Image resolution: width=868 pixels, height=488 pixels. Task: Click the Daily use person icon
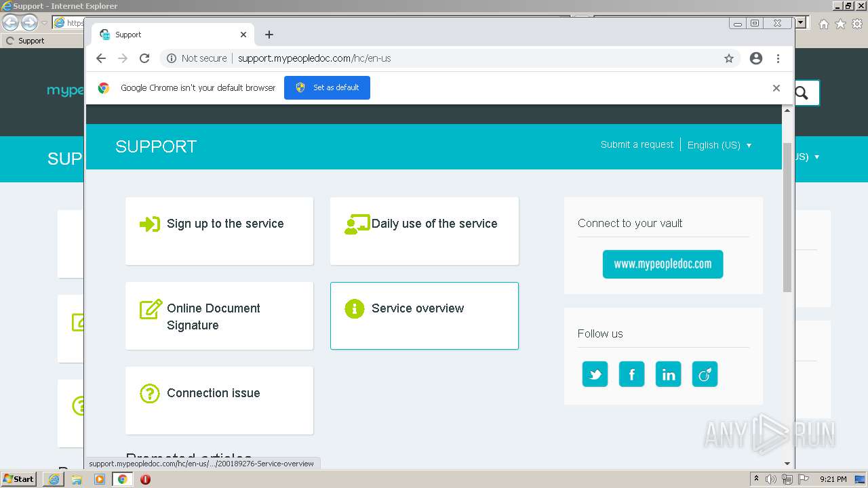(357, 224)
